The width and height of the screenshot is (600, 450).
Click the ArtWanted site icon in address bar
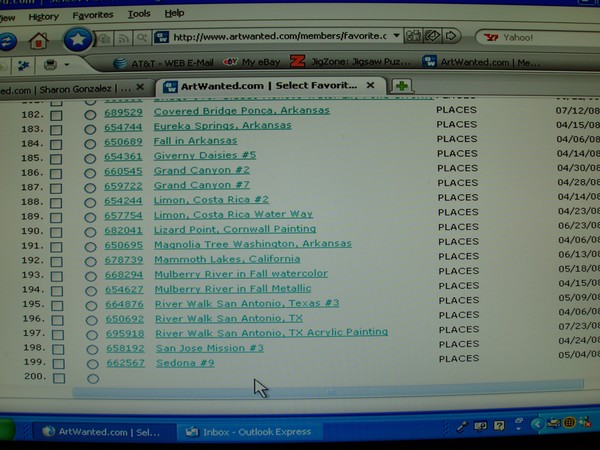click(x=161, y=37)
